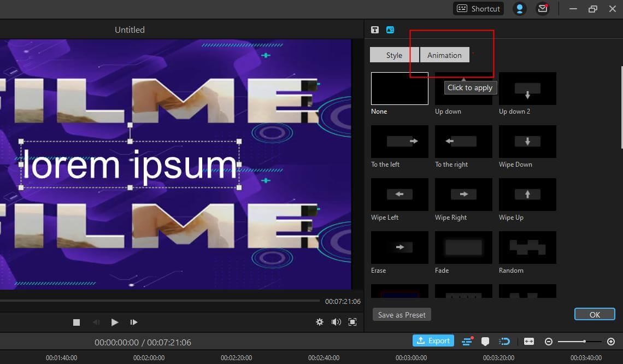The image size is (623, 364).
Task: Select the text tab icon with letter T
Action: tap(375, 30)
